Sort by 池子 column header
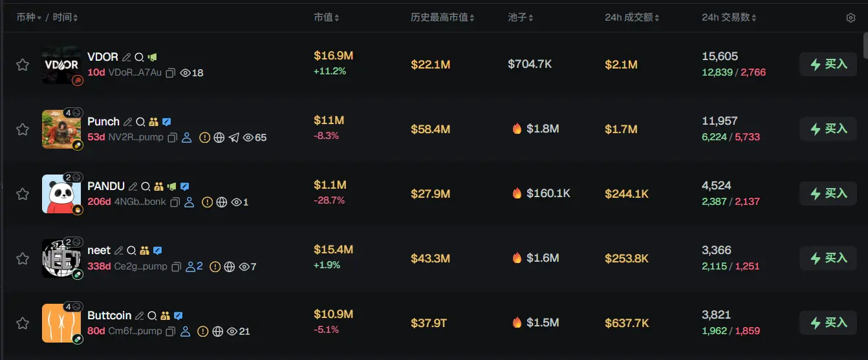This screenshot has width=868, height=360. 521,17
